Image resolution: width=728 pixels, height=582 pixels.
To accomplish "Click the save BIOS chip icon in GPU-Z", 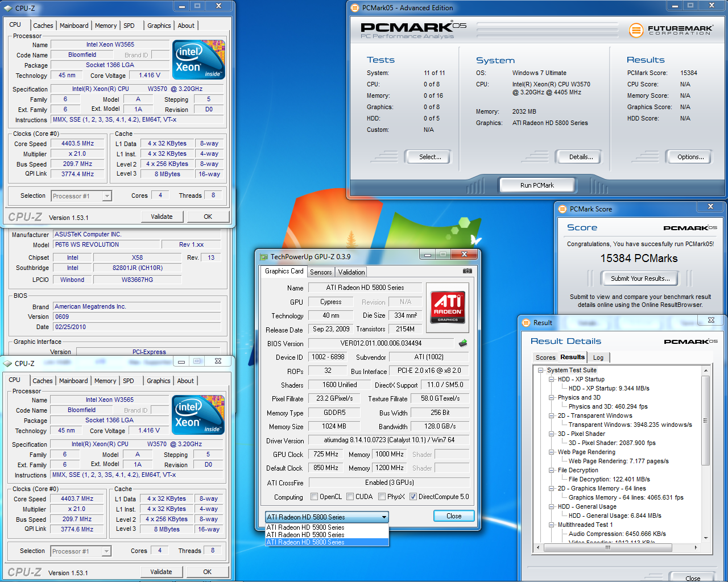I will coord(463,343).
